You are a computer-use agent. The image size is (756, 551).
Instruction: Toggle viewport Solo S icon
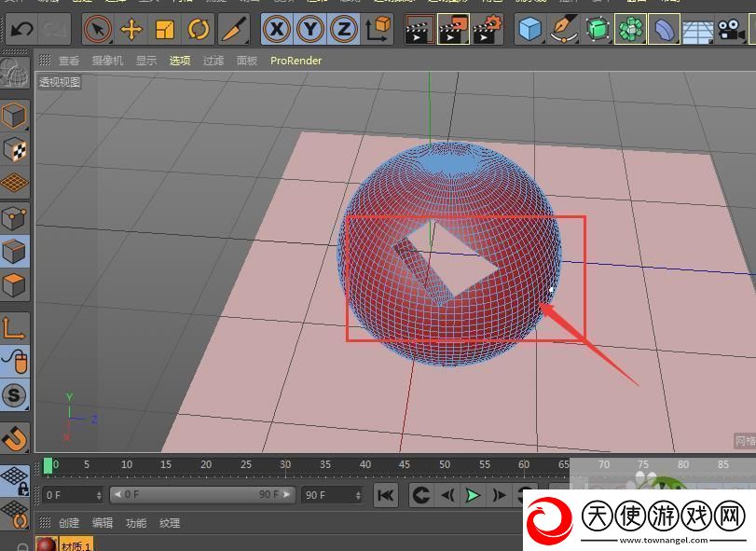coord(14,394)
